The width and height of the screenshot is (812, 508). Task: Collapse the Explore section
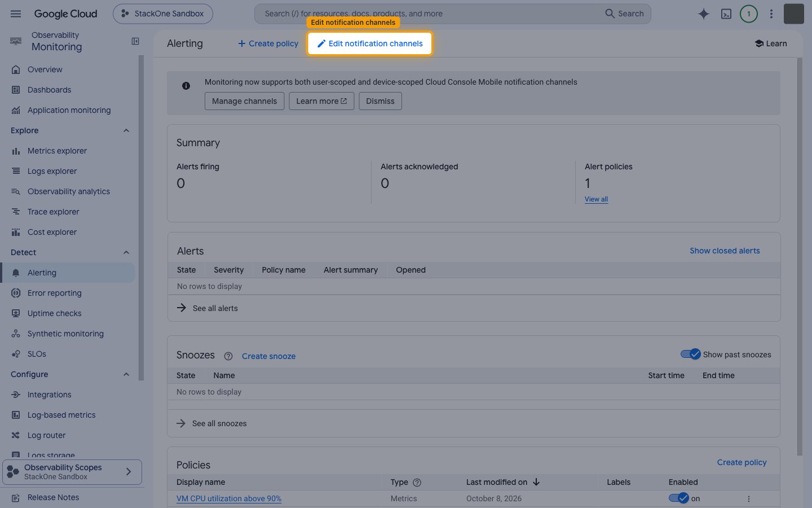pos(126,130)
